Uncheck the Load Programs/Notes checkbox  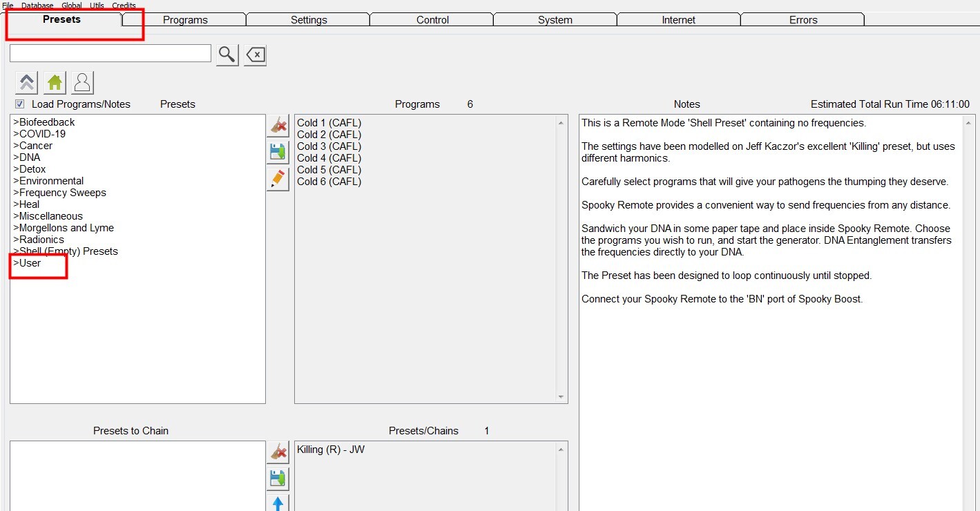click(x=20, y=104)
